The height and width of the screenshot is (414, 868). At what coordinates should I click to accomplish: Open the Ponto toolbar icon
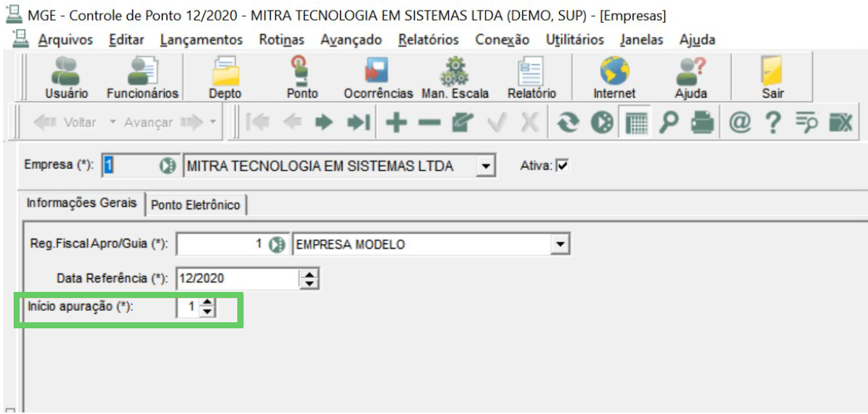[x=302, y=77]
